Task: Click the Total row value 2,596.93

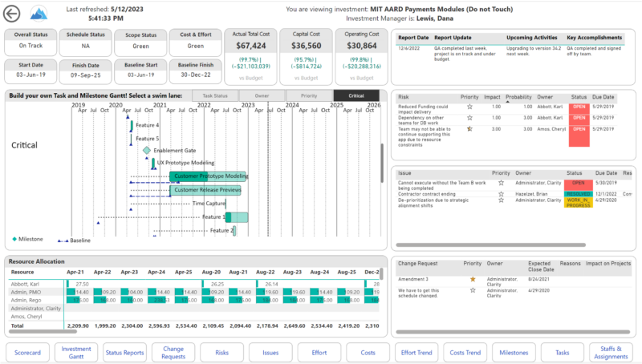Action: (x=159, y=326)
